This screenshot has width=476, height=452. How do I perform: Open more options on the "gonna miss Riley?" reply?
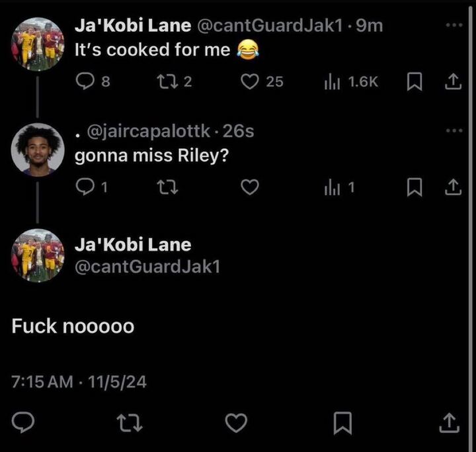(x=452, y=131)
